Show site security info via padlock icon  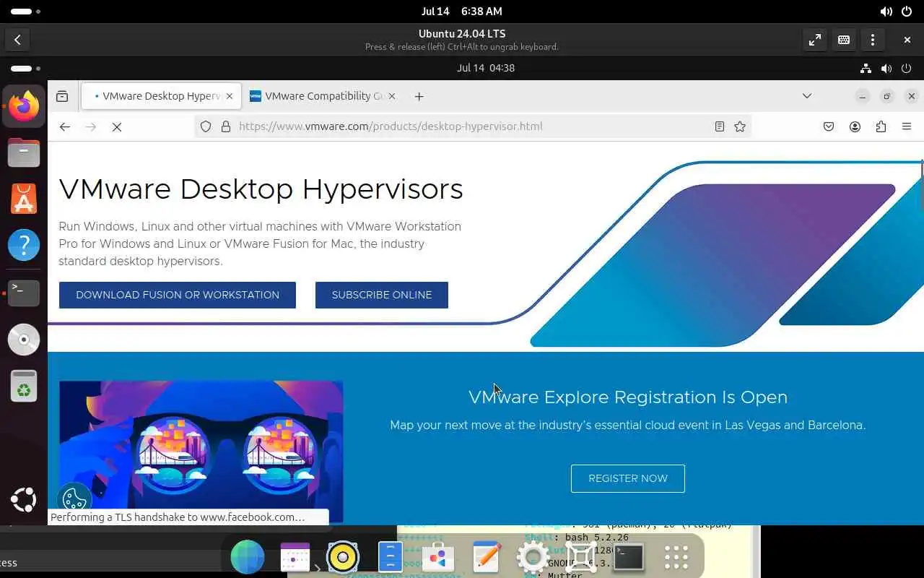tap(225, 126)
